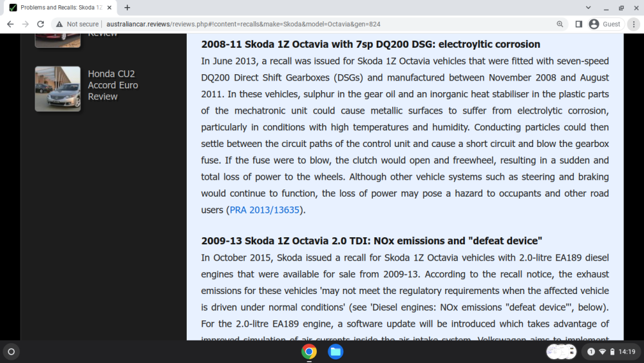Open the PRA 2013/13635 recall link
The height and width of the screenshot is (363, 644).
(265, 210)
